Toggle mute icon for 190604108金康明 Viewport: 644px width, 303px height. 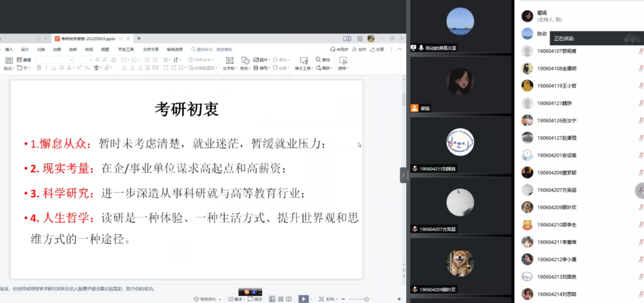[x=641, y=68]
